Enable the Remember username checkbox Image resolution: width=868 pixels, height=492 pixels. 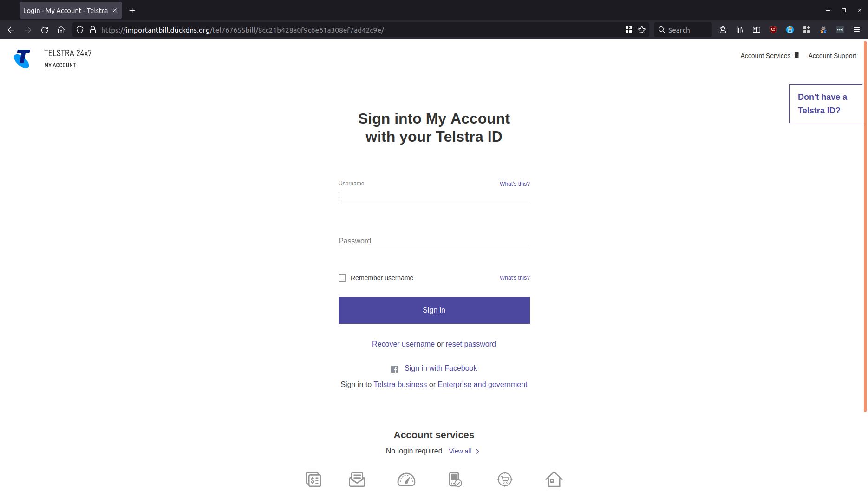[342, 277]
